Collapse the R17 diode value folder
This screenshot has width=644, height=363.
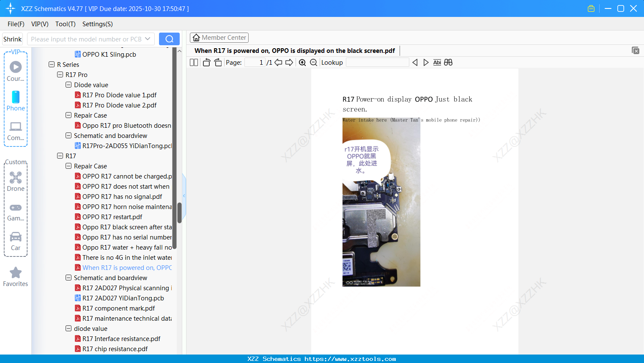(x=69, y=328)
